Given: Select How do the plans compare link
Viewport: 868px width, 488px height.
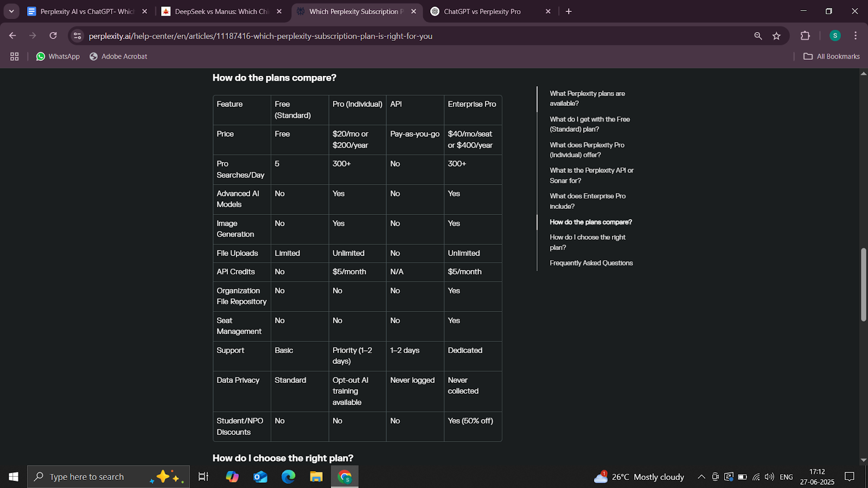Looking at the screenshot, I should tap(591, 222).
